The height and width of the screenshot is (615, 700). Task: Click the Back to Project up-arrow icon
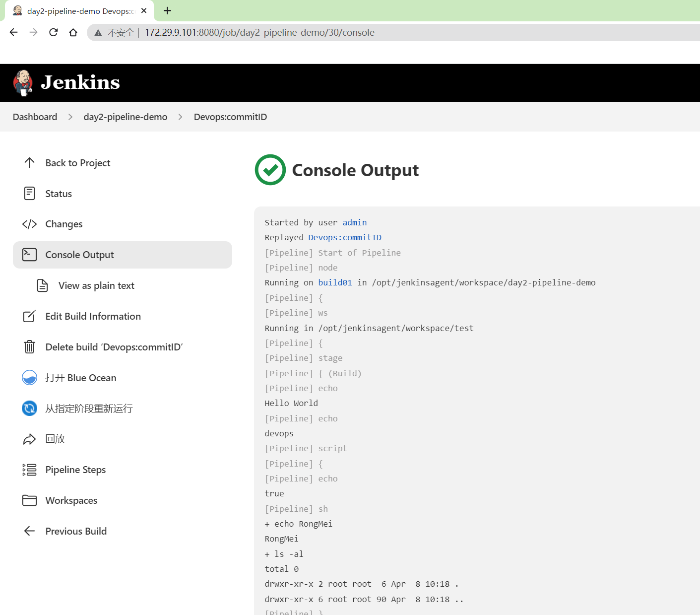[x=29, y=163]
